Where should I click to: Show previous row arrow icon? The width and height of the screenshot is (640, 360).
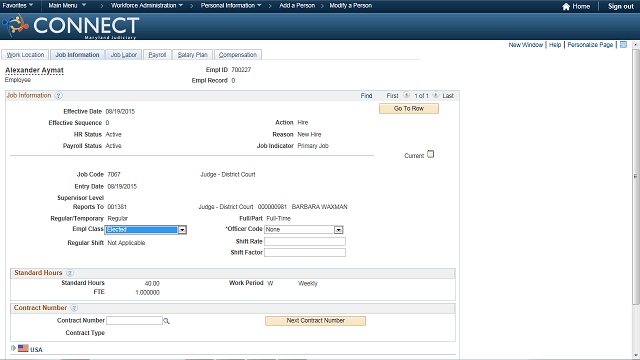click(x=407, y=95)
